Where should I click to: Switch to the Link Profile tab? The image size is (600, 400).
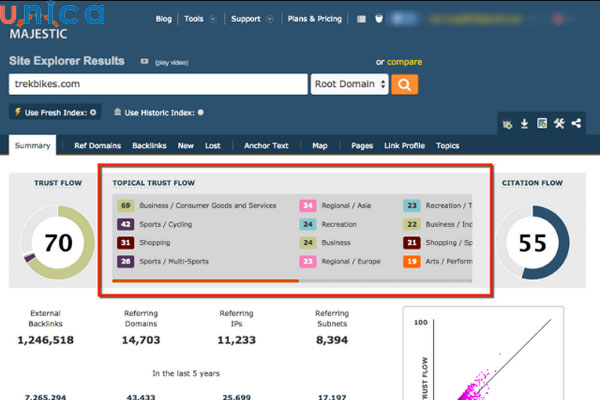pyautogui.click(x=404, y=146)
